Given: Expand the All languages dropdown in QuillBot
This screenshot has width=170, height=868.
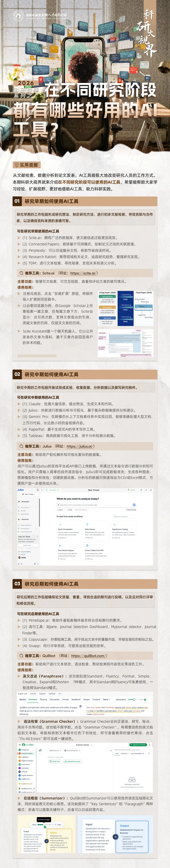Looking at the screenshot, I should [60, 694].
